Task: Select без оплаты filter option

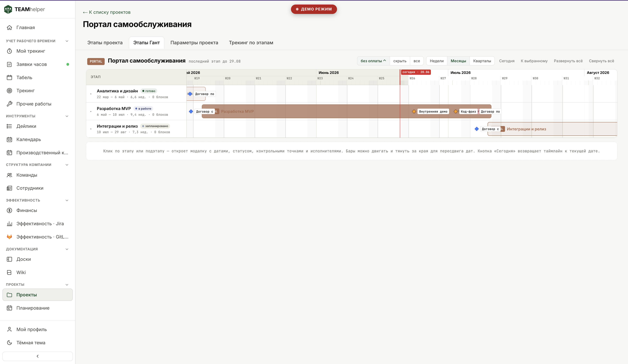Action: click(x=373, y=61)
